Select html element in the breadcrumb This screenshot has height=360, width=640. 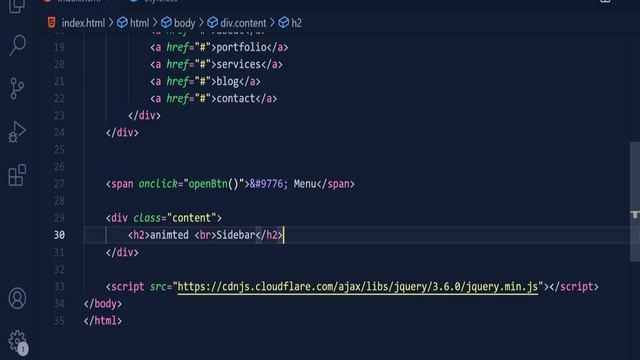pos(139,23)
